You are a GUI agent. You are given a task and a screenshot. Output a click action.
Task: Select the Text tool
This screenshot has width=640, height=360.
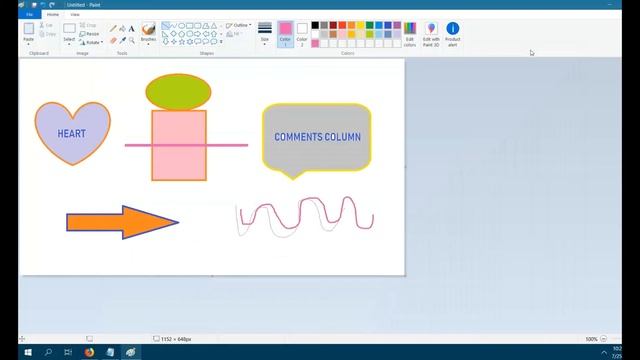(x=131, y=29)
